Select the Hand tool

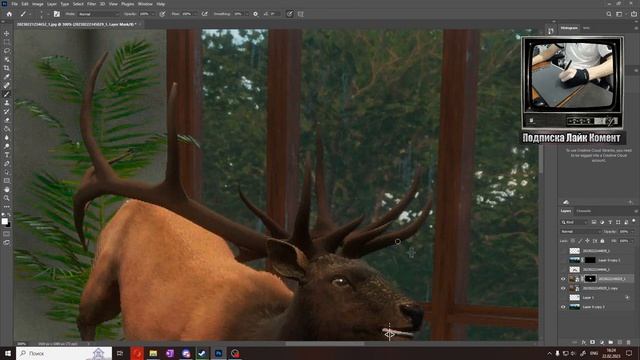(7, 189)
